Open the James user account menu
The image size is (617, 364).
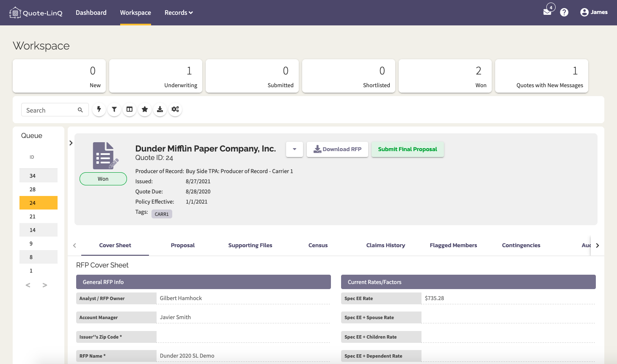[594, 12]
